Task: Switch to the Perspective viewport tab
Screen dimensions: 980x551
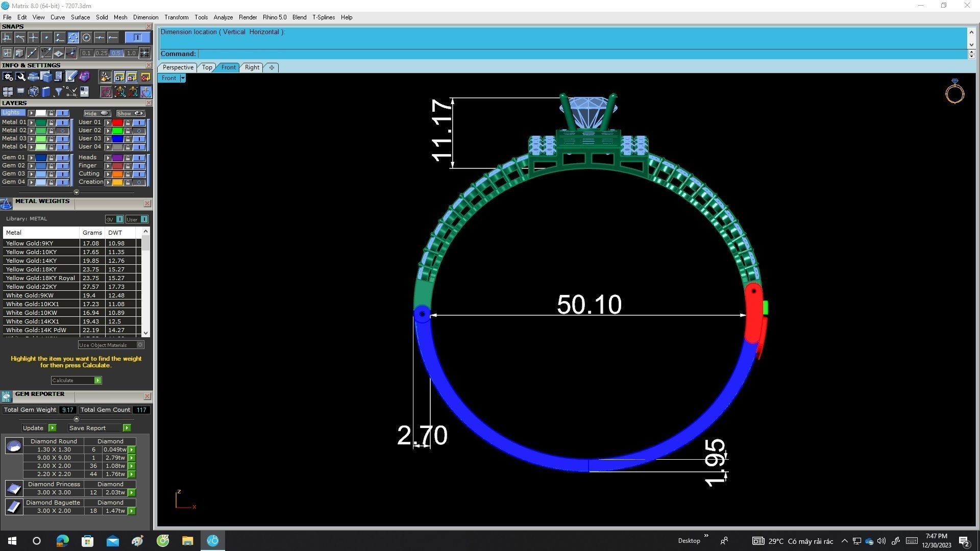Action: 178,67
